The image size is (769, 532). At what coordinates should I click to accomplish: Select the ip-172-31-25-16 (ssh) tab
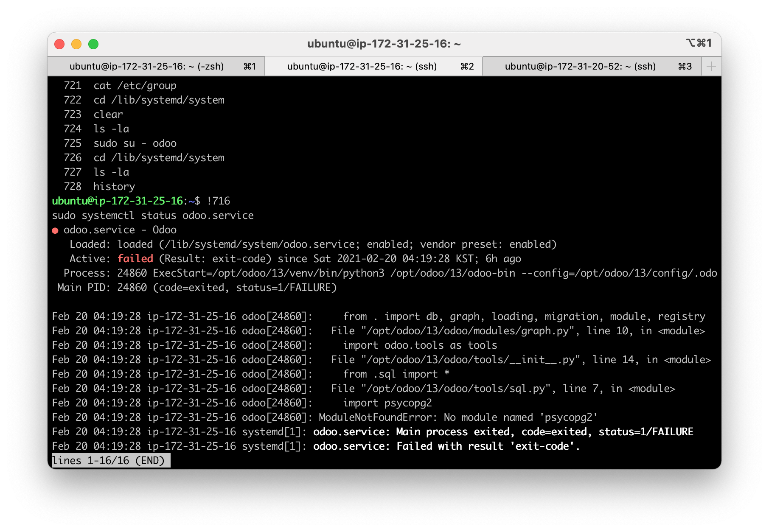point(373,66)
